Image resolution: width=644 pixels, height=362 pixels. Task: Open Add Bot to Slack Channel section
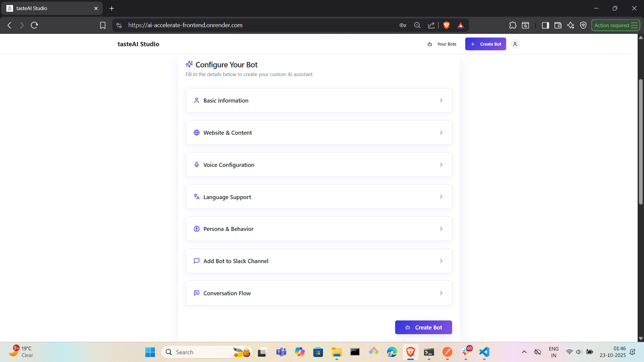(x=318, y=261)
